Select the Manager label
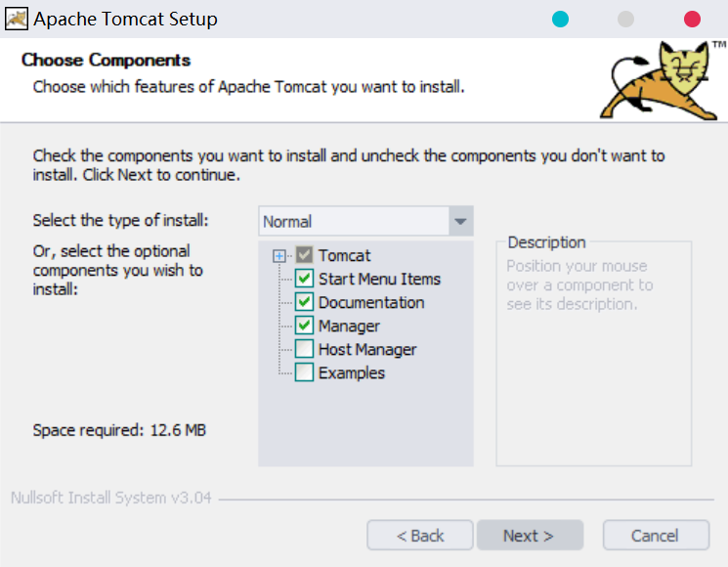Screen dimensions: 728x567 [x=349, y=326]
